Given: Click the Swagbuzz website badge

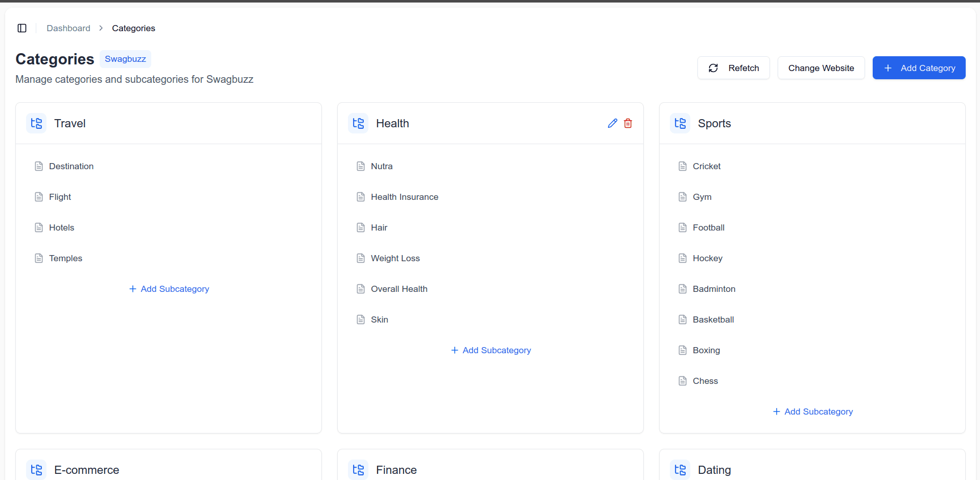Looking at the screenshot, I should tap(125, 59).
